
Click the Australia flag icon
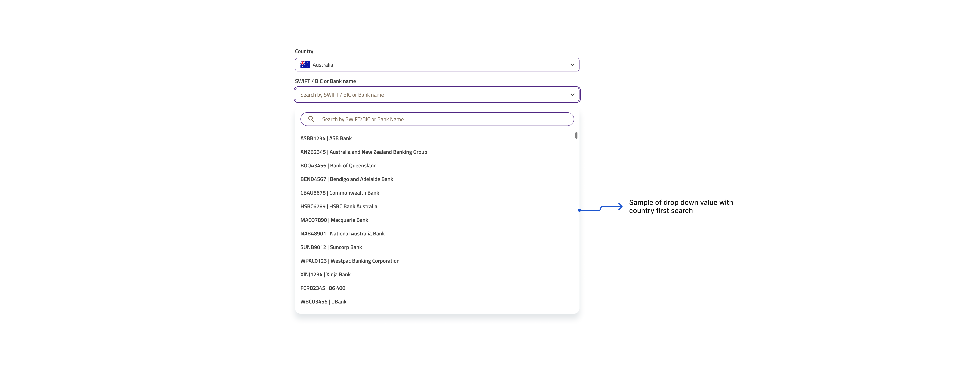[x=305, y=65]
